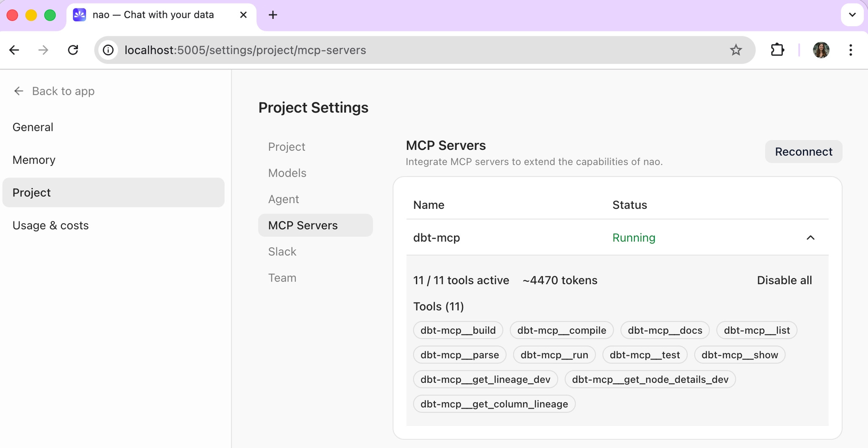
Task: Select the MCP Servers section
Action: (x=315, y=225)
